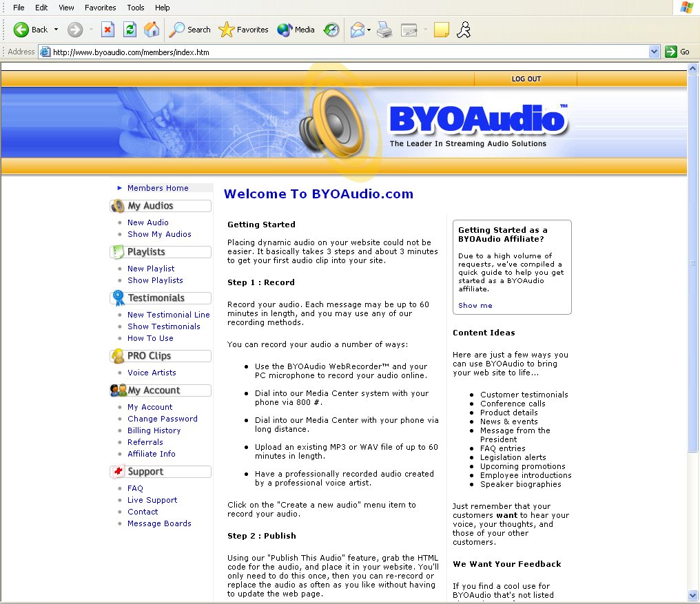Viewport: 700px width, 604px height.
Task: Click the Back arrow icon
Action: [21, 30]
